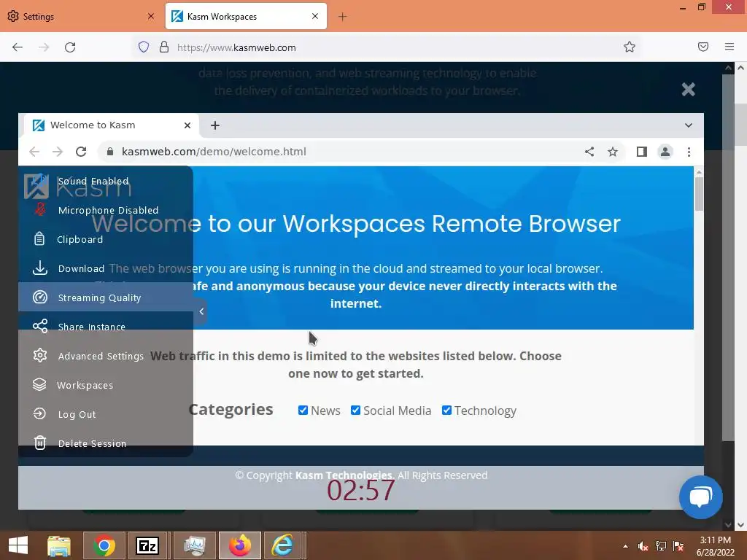Reload the remote browser page
This screenshot has height=560, width=747.
pyautogui.click(x=81, y=152)
